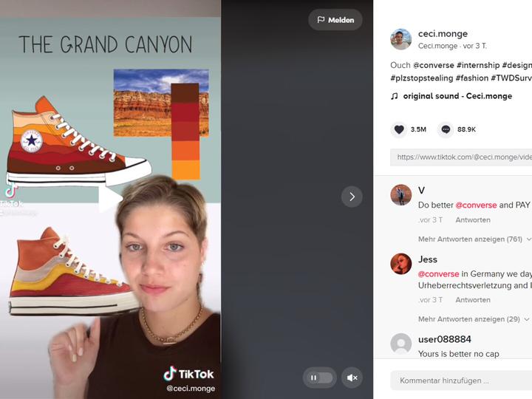Open comments via the speech bubble icon
The height and width of the screenshot is (399, 532).
(x=446, y=129)
